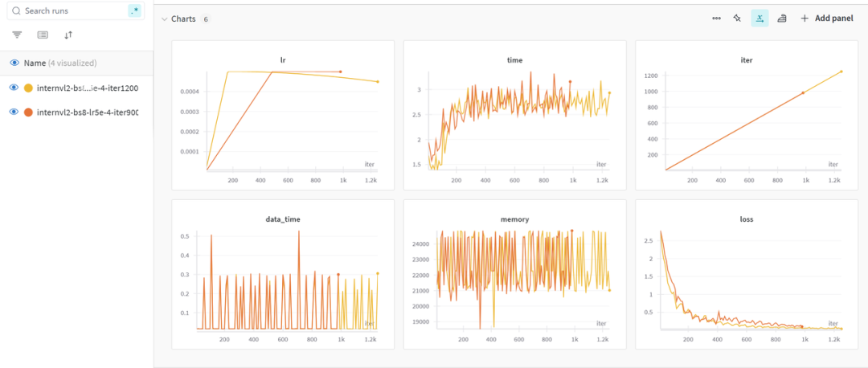
Task: Toggle visibility eye of the iter1200 run
Action: 14,88
